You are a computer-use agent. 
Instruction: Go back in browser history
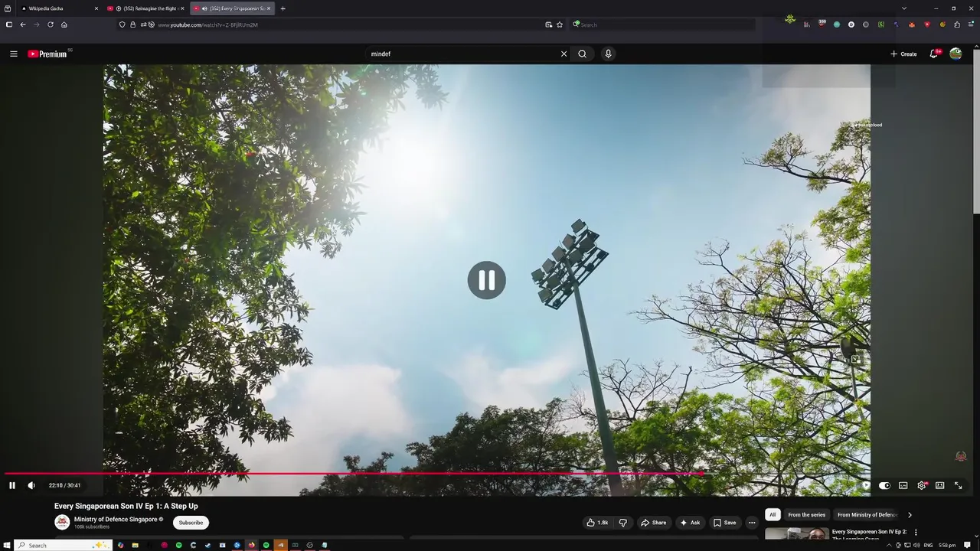[23, 24]
